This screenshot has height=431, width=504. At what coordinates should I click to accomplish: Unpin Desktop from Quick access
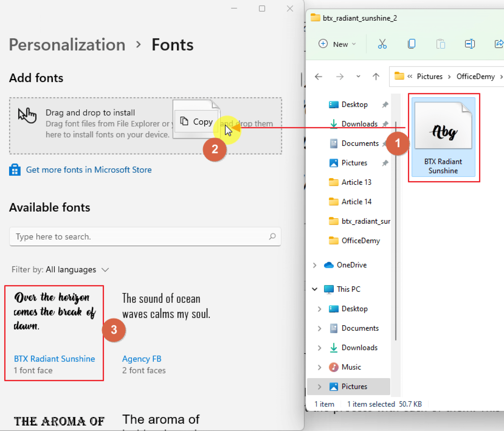(385, 104)
